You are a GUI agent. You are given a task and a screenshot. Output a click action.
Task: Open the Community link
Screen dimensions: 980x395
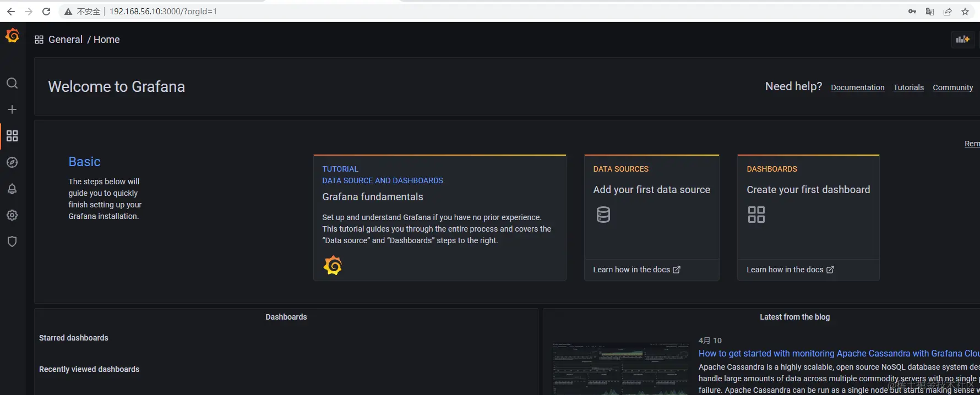[x=953, y=87]
